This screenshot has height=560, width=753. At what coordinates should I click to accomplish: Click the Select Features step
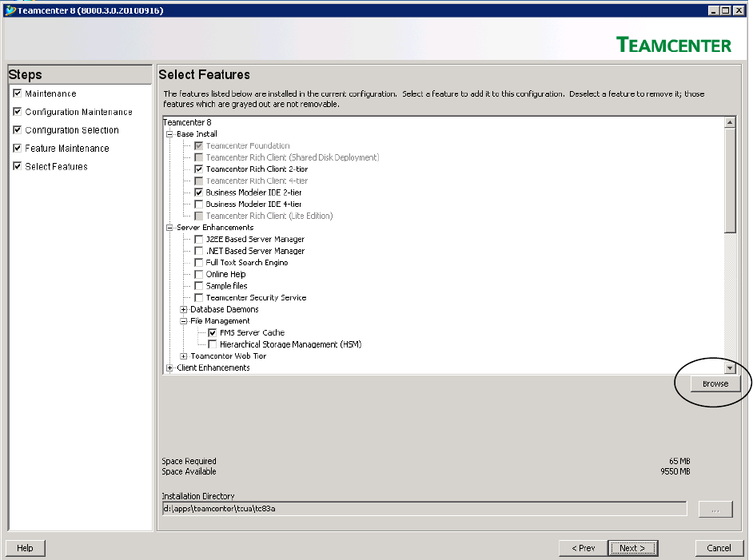coord(56,166)
